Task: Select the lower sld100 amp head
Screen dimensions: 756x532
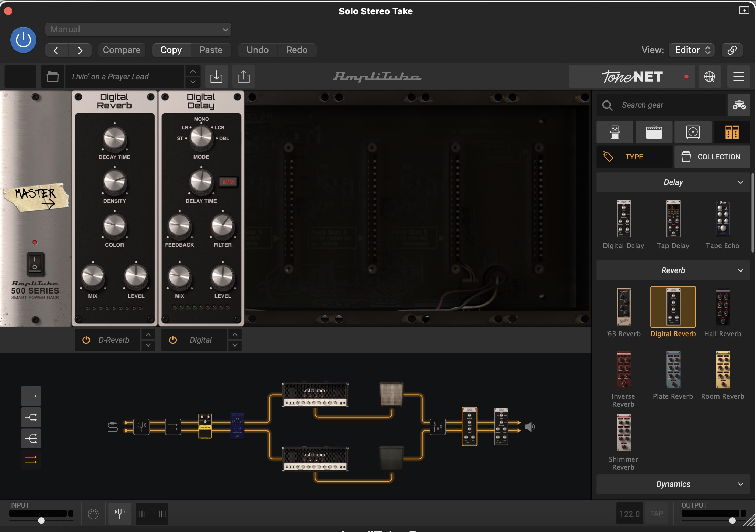Action: coord(315,459)
